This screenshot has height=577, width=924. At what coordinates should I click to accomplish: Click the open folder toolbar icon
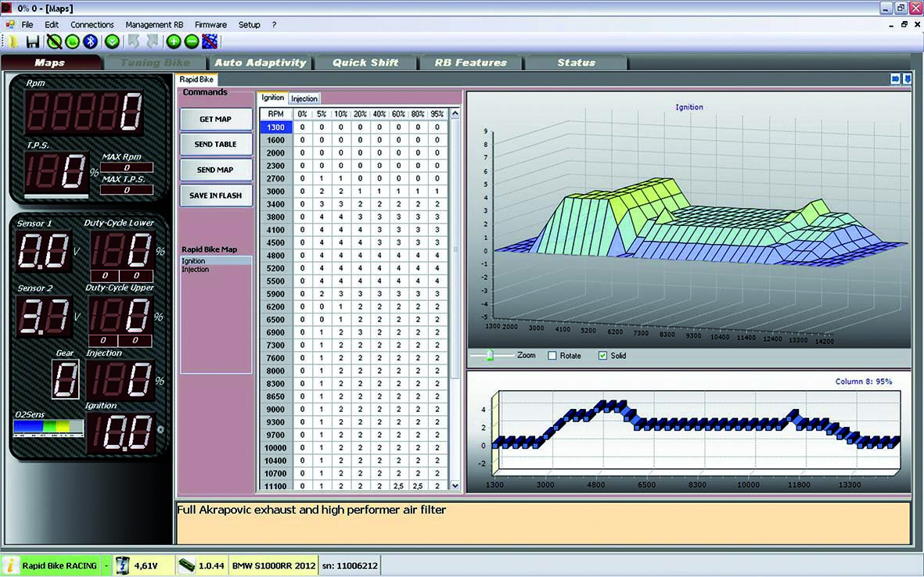coord(13,41)
